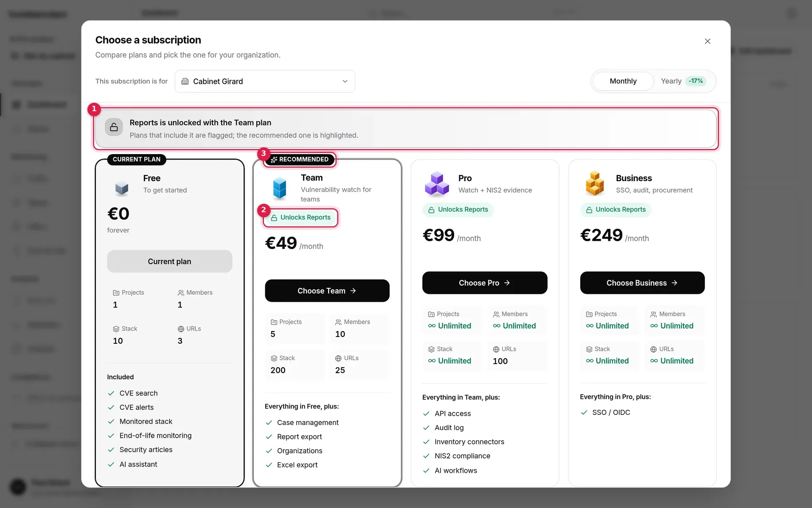
Task: Click the Stack layers icon in Team plan
Action: (x=274, y=358)
